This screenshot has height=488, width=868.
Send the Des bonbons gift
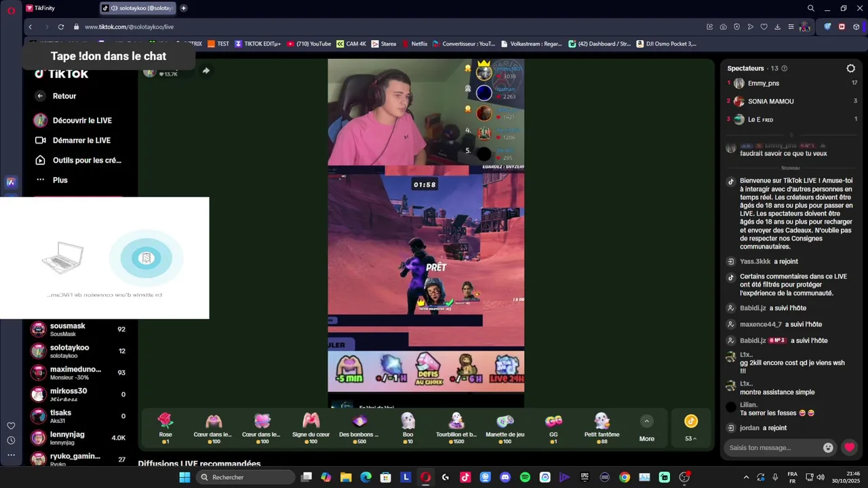359,428
